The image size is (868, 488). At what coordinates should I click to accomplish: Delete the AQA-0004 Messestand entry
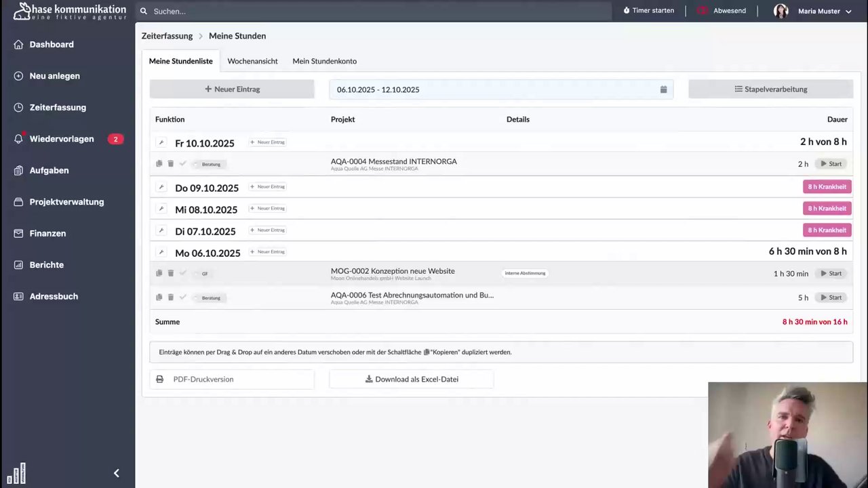click(x=171, y=164)
